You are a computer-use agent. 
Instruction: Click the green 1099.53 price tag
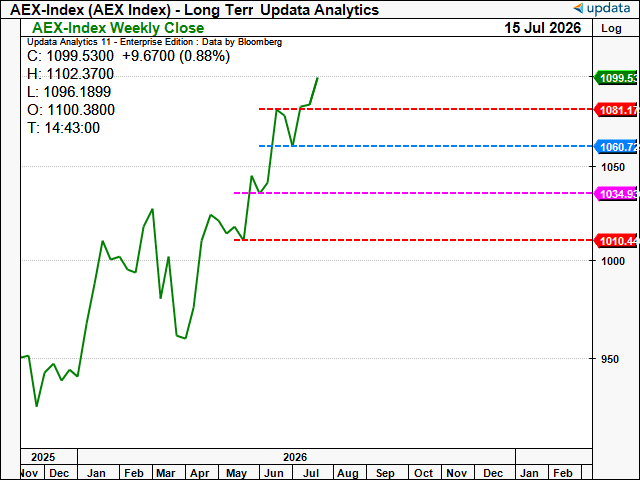(x=617, y=78)
